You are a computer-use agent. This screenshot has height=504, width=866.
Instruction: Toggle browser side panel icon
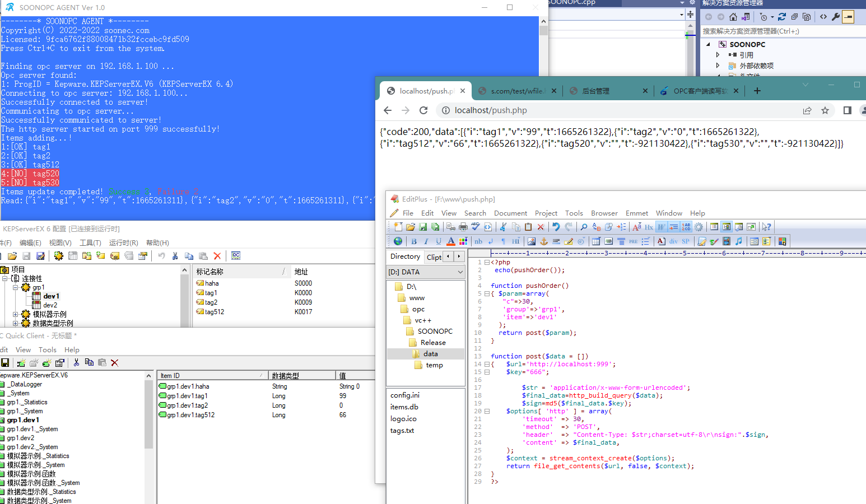click(848, 110)
